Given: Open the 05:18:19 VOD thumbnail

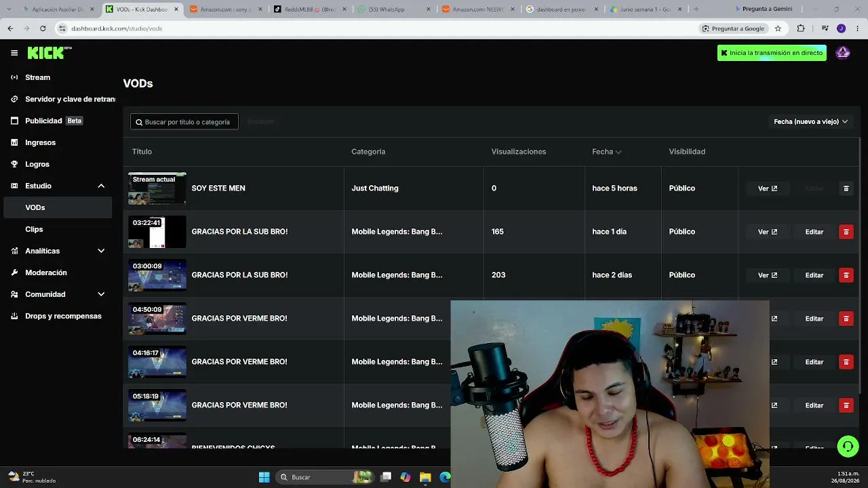Looking at the screenshot, I should pyautogui.click(x=157, y=405).
